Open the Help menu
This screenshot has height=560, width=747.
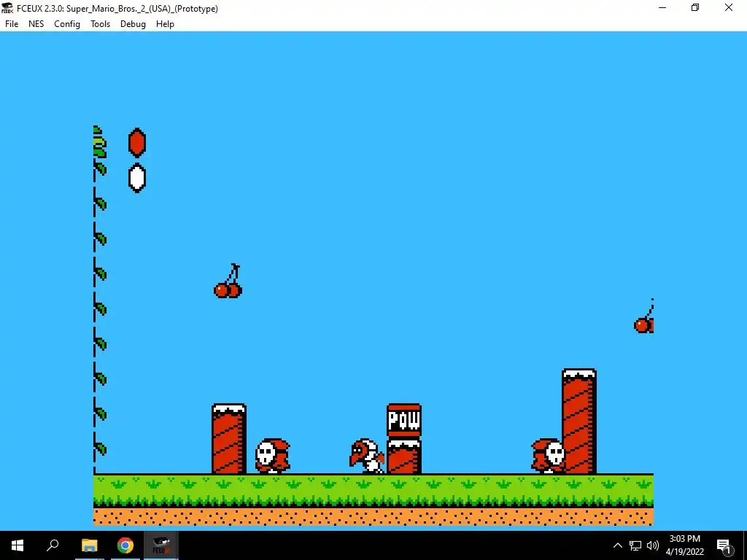(166, 24)
